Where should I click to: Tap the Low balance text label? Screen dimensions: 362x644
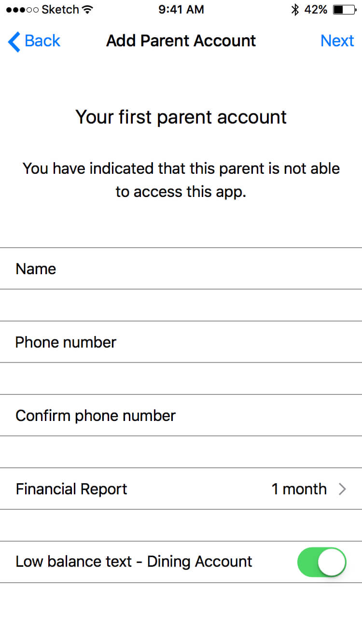pos(134,561)
